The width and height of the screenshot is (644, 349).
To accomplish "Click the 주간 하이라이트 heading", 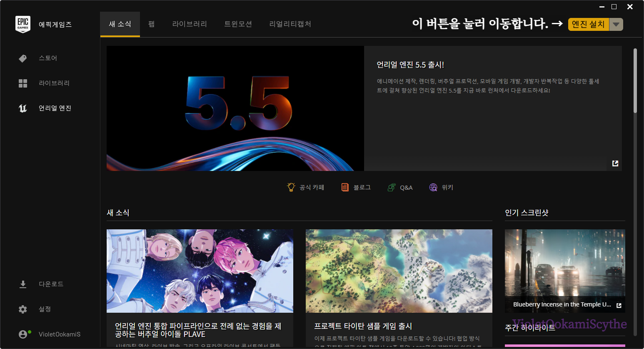I will pyautogui.click(x=530, y=328).
